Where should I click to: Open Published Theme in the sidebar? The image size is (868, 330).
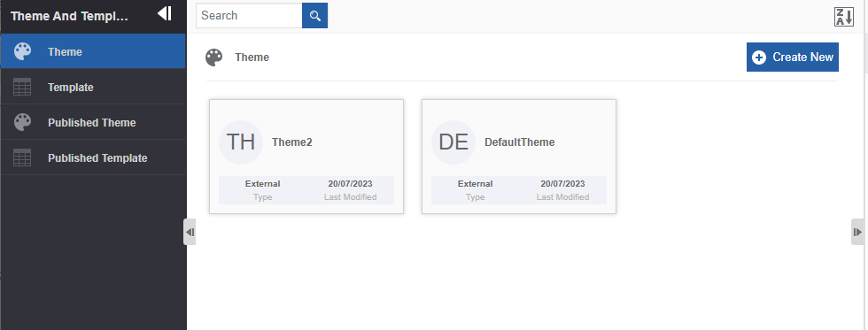93,122
